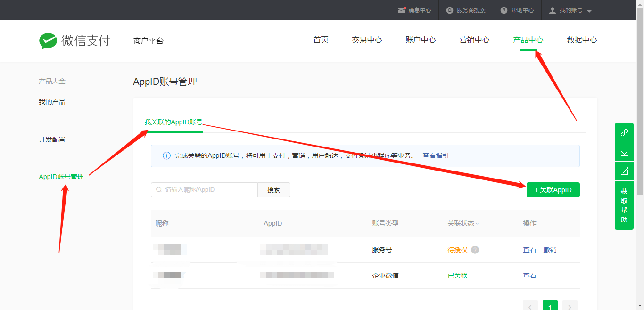
Task: Select page 1 in pagination
Action: (550, 306)
